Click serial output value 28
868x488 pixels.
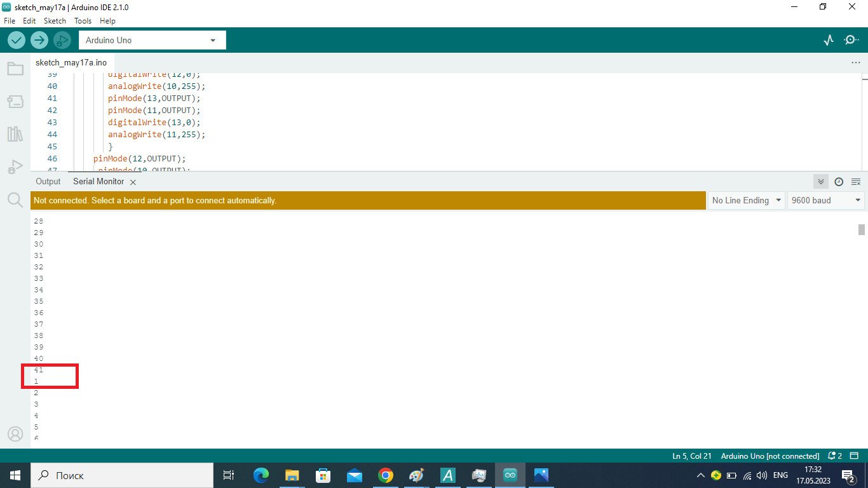[x=39, y=221]
